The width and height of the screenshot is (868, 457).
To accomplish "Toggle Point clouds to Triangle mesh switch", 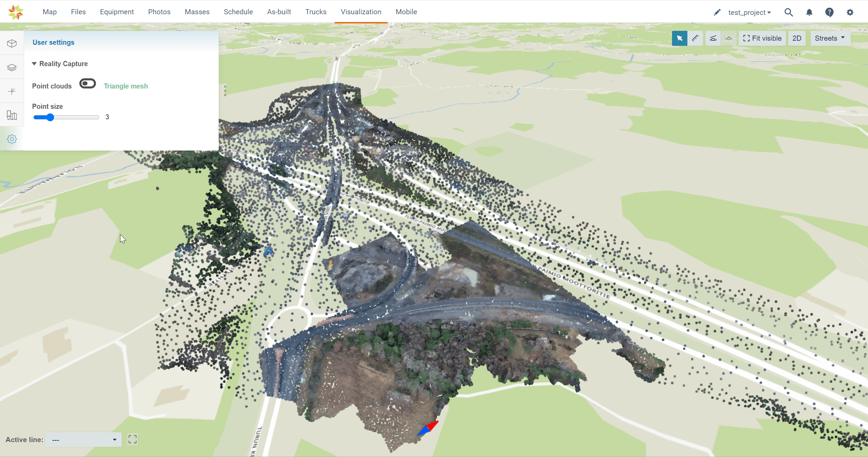I will coord(87,84).
